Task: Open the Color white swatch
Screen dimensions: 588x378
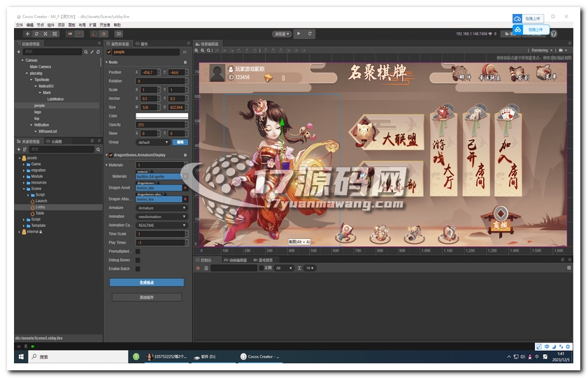Action: click(162, 116)
